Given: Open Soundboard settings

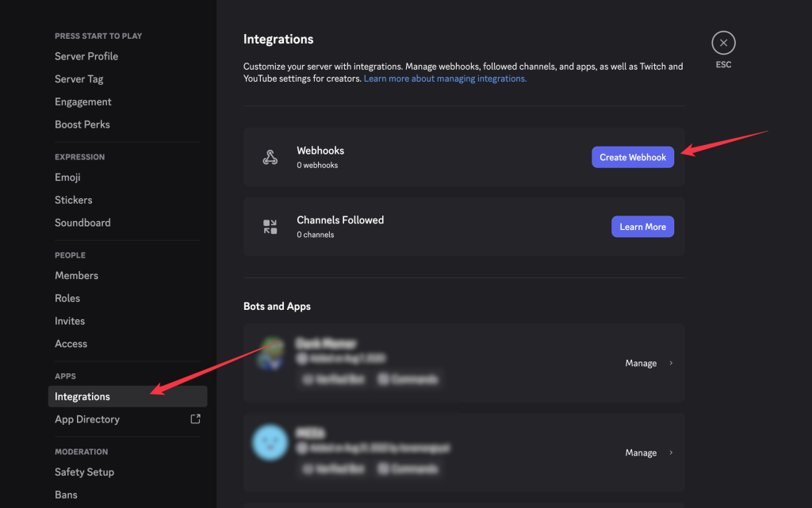Looking at the screenshot, I should click(82, 223).
